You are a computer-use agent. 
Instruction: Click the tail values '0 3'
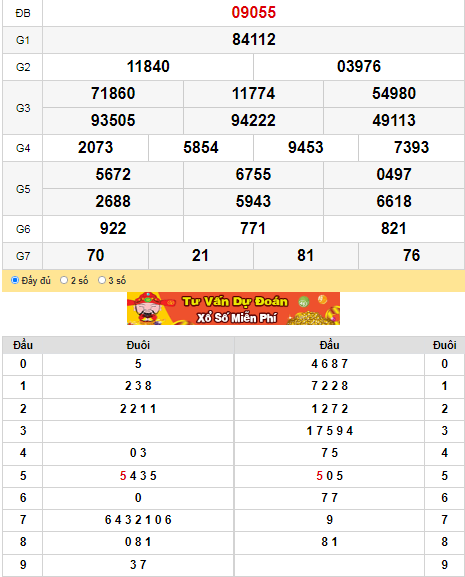click(138, 453)
